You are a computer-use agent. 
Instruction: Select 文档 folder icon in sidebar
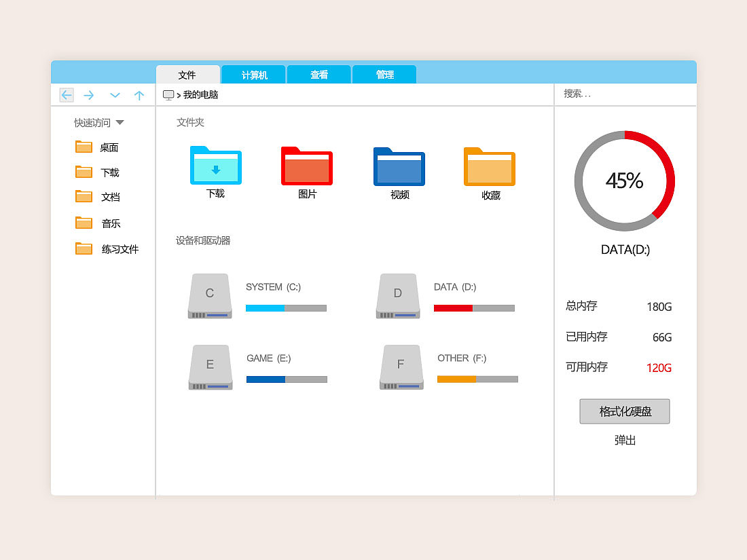pos(84,196)
